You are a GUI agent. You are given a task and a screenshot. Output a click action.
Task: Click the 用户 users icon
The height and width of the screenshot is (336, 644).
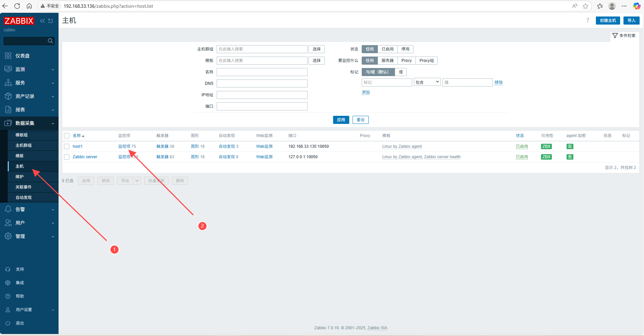(8, 223)
